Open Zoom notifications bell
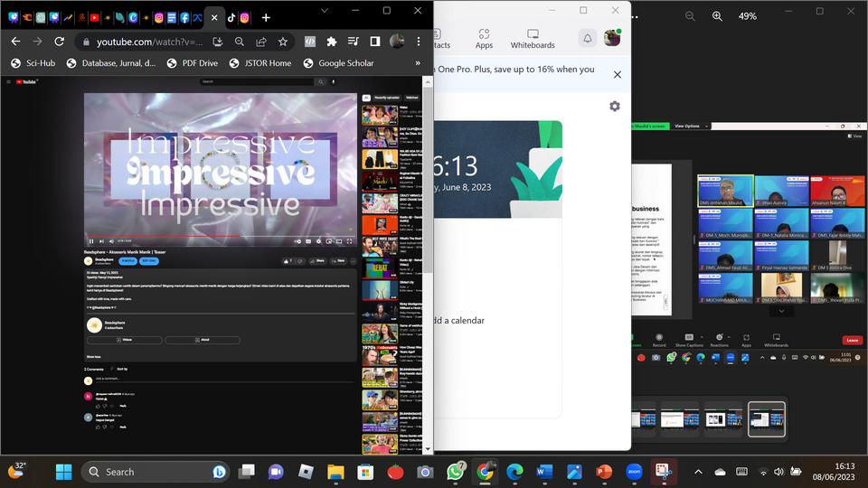 click(x=588, y=38)
